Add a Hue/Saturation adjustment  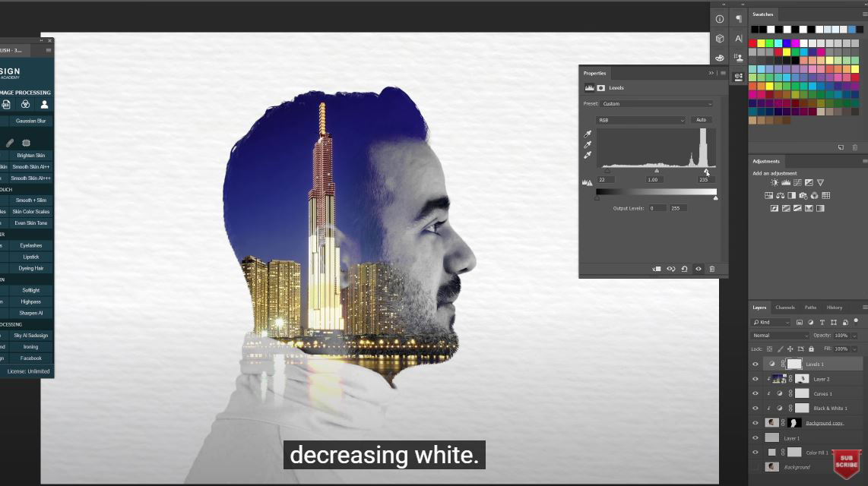point(769,195)
